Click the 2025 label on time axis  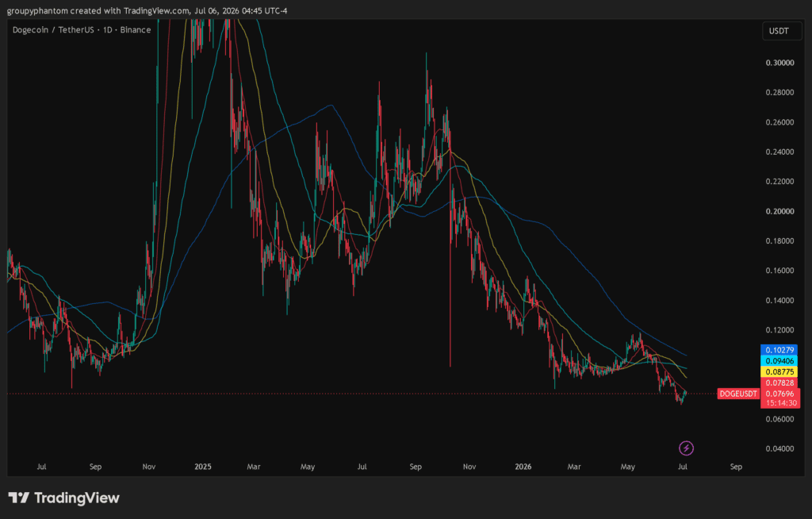203,467
